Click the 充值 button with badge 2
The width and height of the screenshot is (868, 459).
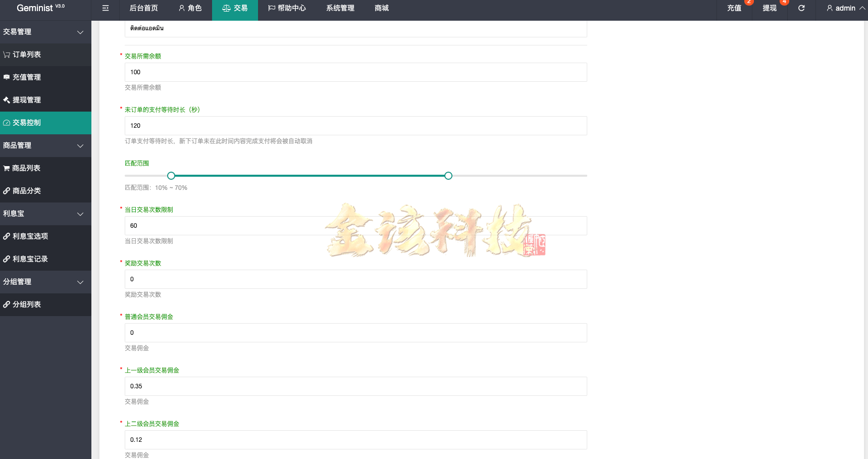point(735,8)
